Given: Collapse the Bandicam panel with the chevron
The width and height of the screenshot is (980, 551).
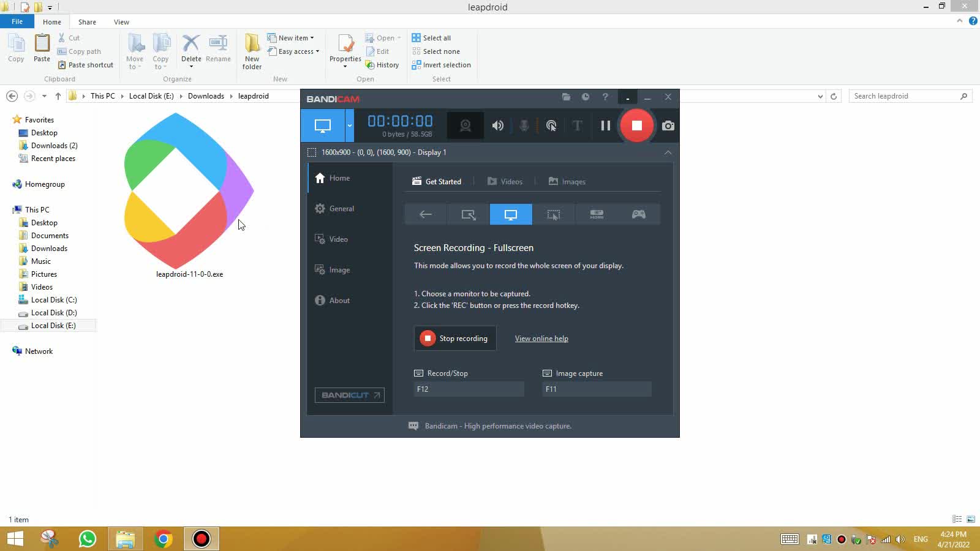Looking at the screenshot, I should tap(668, 152).
